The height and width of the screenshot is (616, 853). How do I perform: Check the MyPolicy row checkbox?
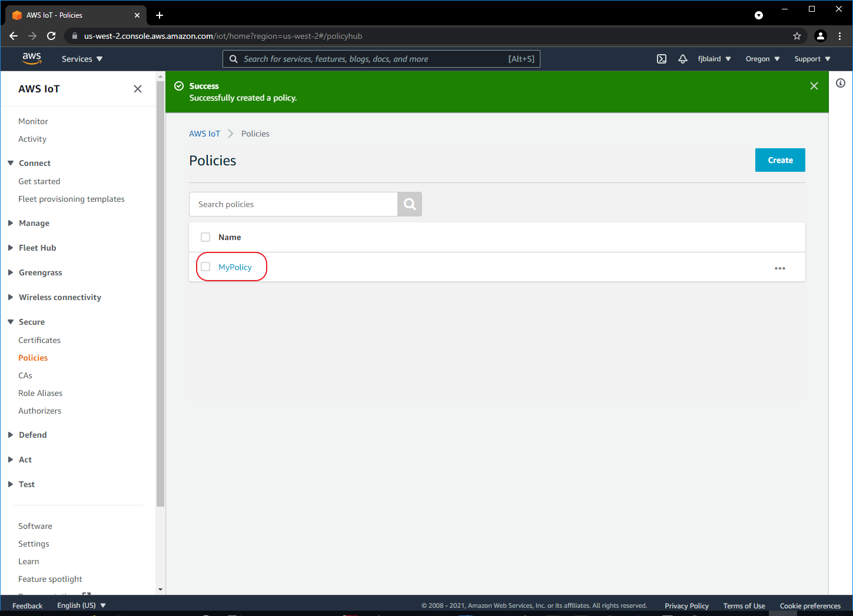tap(205, 267)
